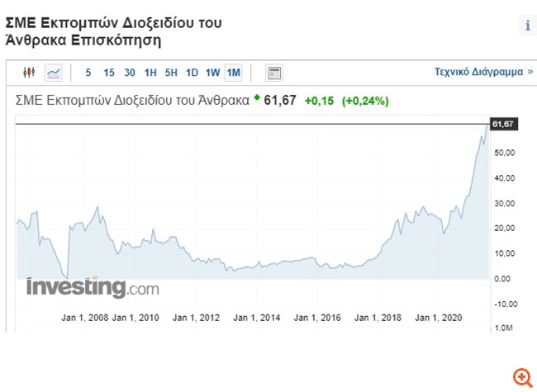
Task: Click the Jan 1, 2020 axis label
Action: pos(438,318)
